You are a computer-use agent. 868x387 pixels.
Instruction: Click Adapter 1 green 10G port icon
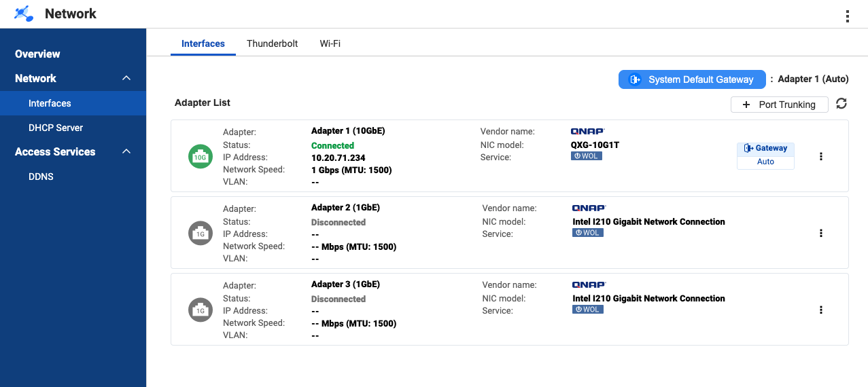[x=200, y=157]
